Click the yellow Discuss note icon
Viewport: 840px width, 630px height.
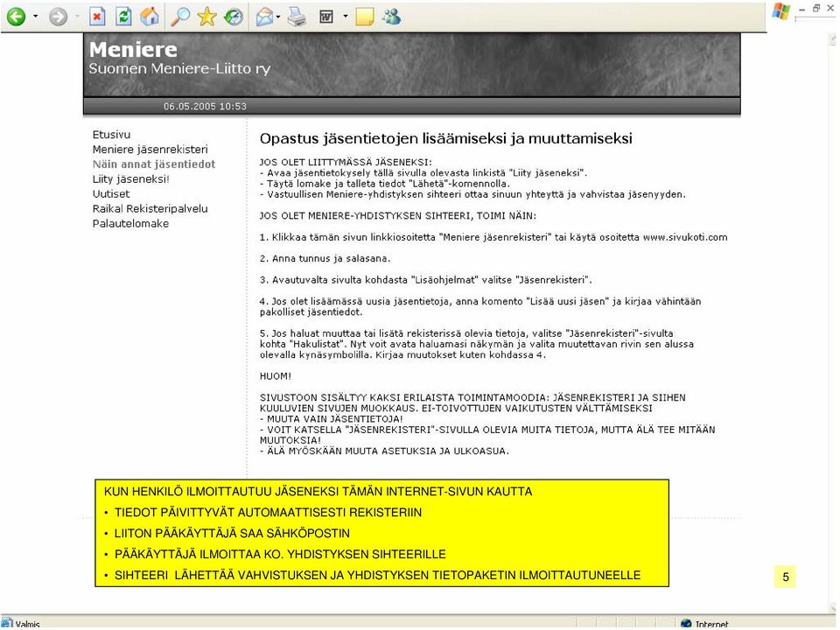click(364, 17)
